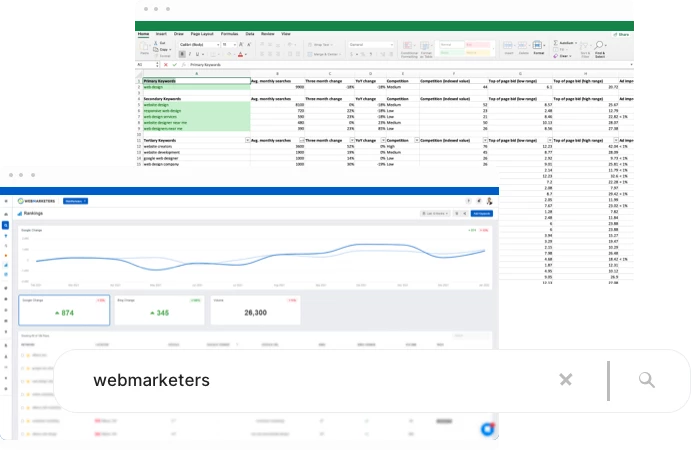The height and width of the screenshot is (450, 691).
Task: Open the chat widget bubble icon
Action: [486, 428]
